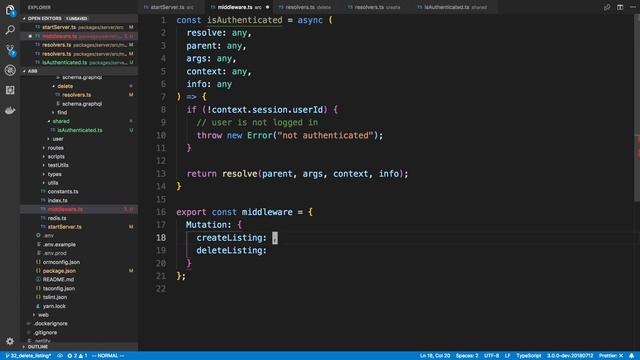Screen dimensions: 640x360
Task: Click JSON braces icon of ormconfig.json
Action: (x=38, y=262)
